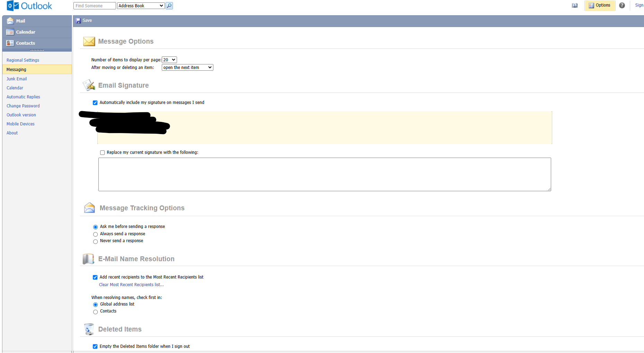Screen dimensions: 644x353
Task: Select Messaging in options sidebar
Action: 37,69
